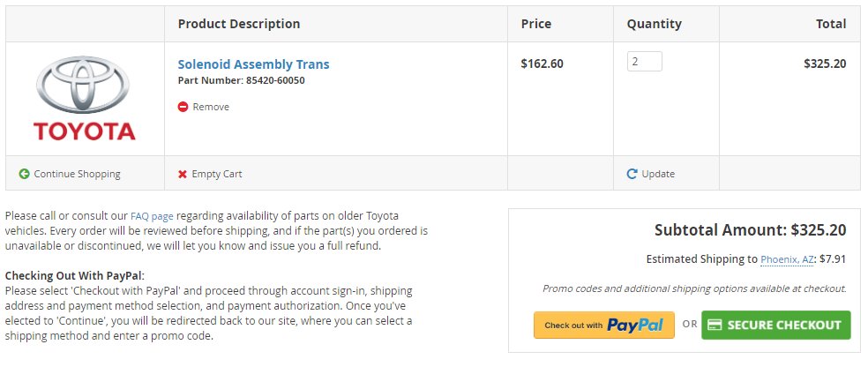
Task: Click the blue Update refresh icon
Action: 632,174
